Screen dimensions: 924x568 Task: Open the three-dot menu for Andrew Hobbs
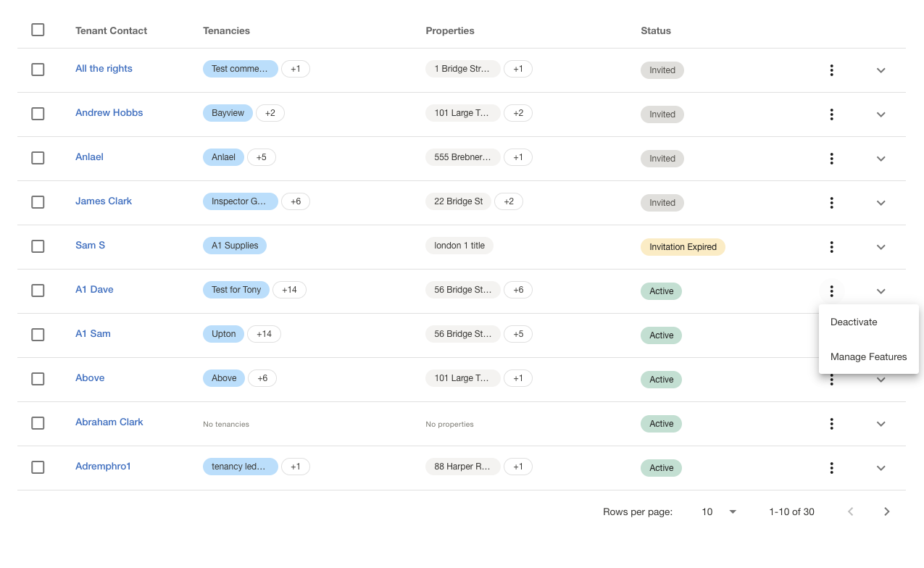pyautogui.click(x=831, y=114)
